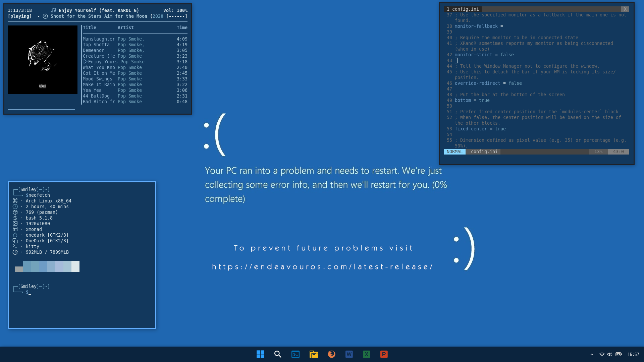Viewport: 644px width, 362px height.
Task: Click the 43:0 cursor position in the statusline
Action: pyautogui.click(x=619, y=152)
